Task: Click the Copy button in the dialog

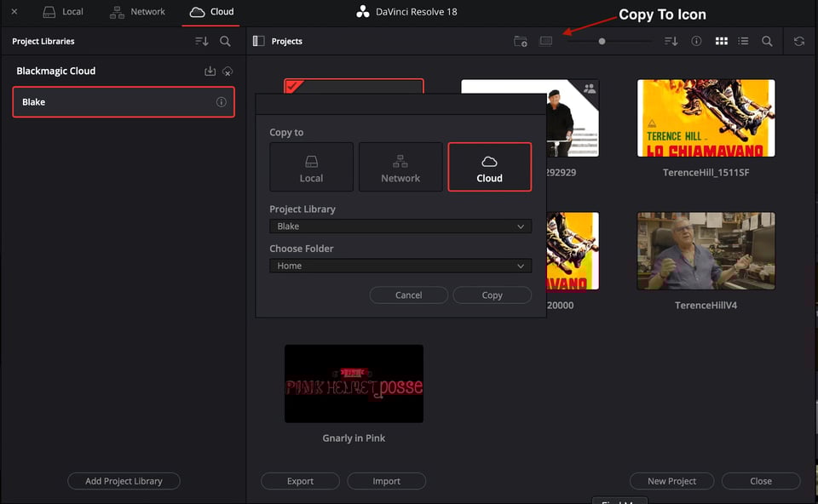Action: coord(492,295)
